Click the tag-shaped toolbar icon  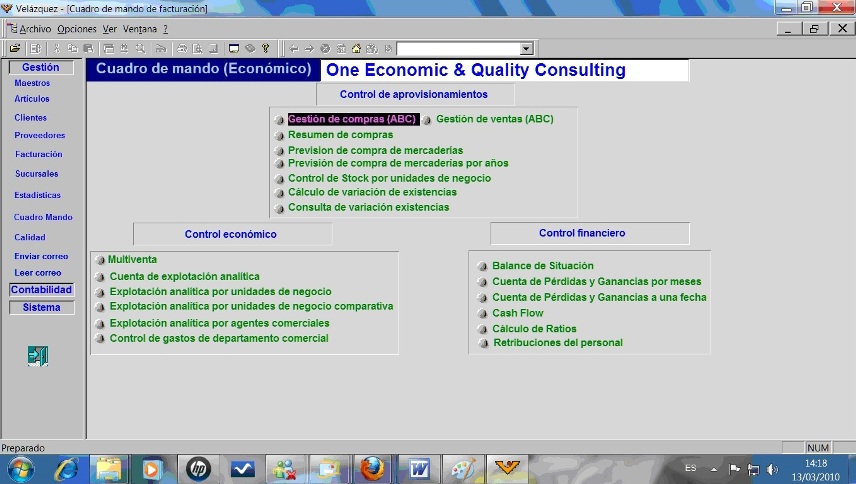[250, 49]
